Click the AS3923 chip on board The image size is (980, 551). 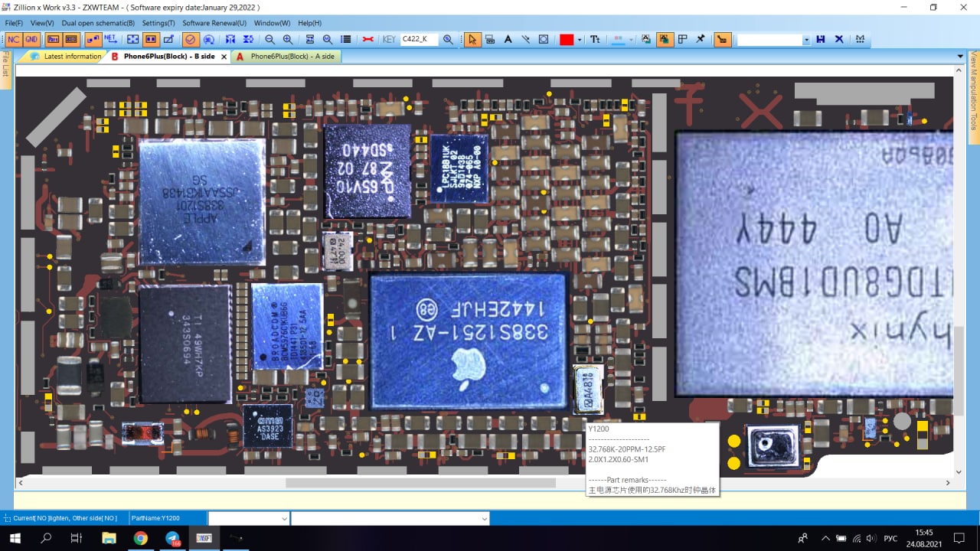pos(267,426)
